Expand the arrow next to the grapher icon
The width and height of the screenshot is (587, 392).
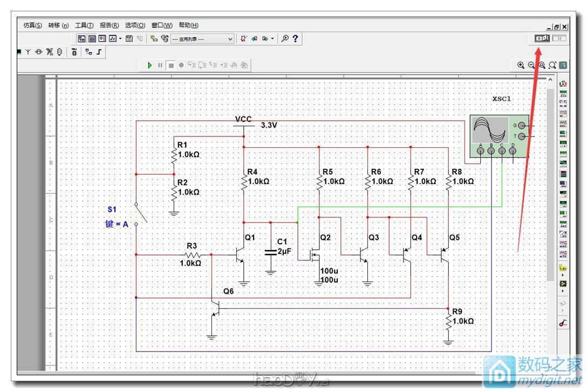pyautogui.click(x=120, y=39)
